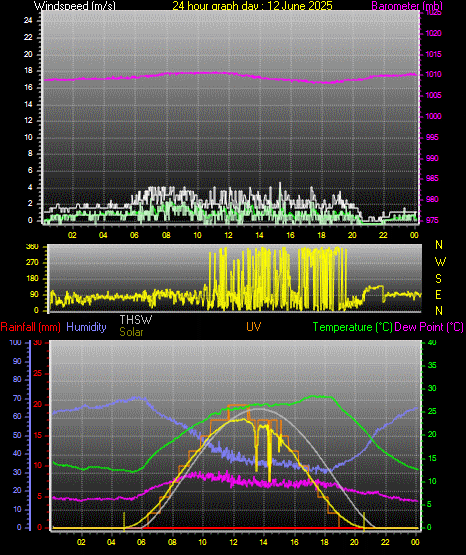466x555 pixels.
Task: Click the 'Humidity' legend label
Action: point(86,327)
